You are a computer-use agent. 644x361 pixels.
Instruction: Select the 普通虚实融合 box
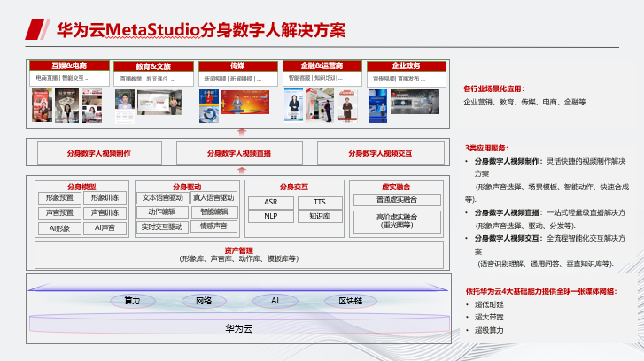397,200
